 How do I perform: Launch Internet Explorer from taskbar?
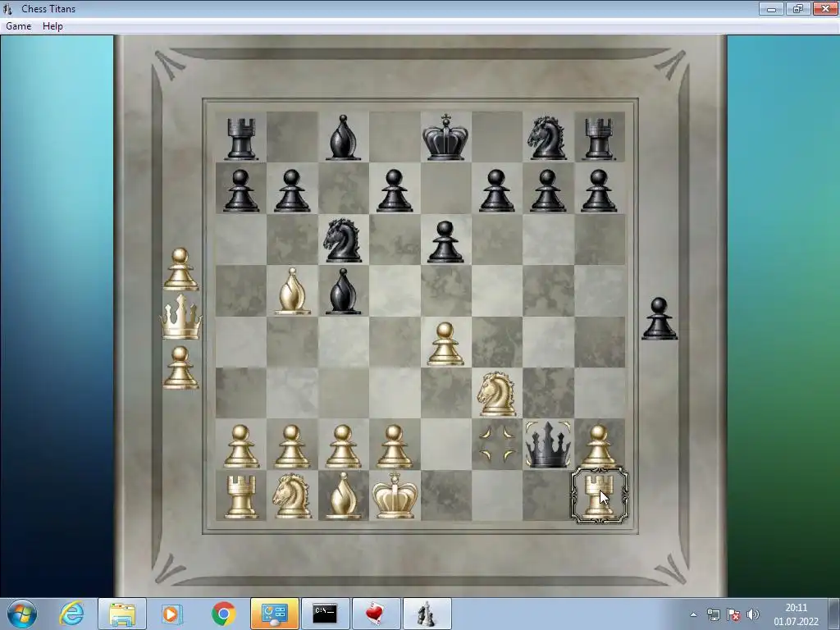point(72,614)
